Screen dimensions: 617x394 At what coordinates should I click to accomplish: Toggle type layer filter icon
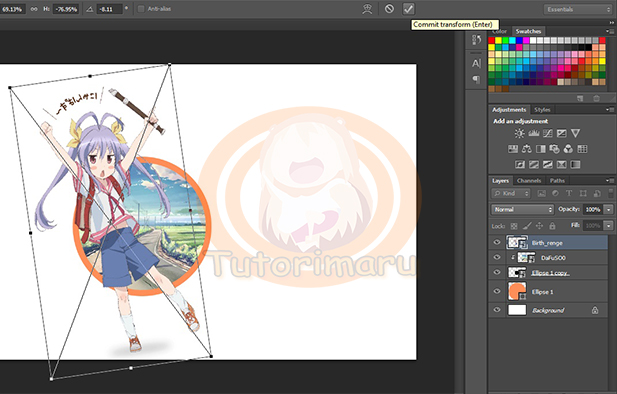coord(569,193)
